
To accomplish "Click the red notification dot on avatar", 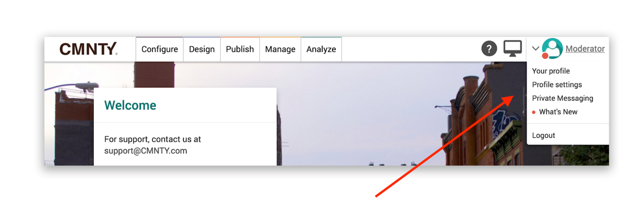I will (545, 56).
